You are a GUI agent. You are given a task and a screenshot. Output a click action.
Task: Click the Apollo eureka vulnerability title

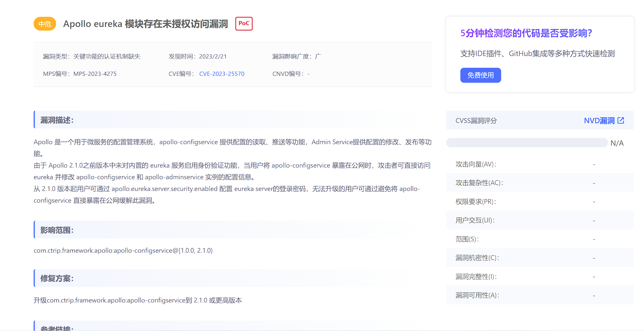point(146,24)
